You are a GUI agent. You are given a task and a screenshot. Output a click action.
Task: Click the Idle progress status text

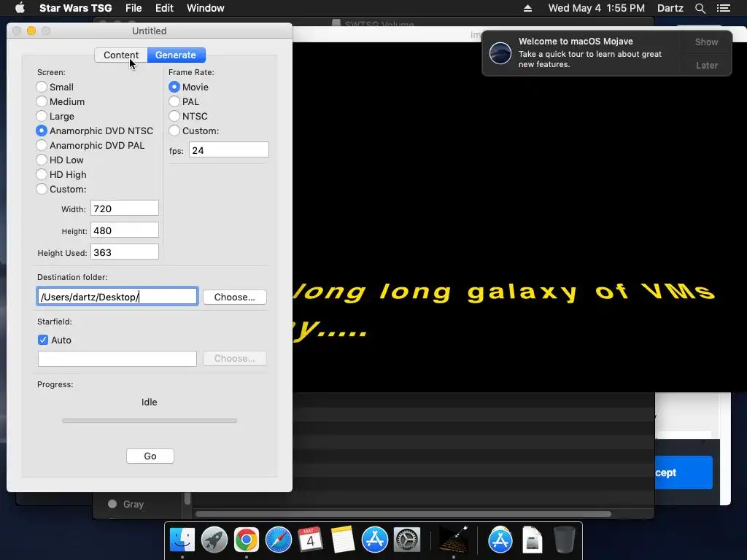tap(149, 402)
